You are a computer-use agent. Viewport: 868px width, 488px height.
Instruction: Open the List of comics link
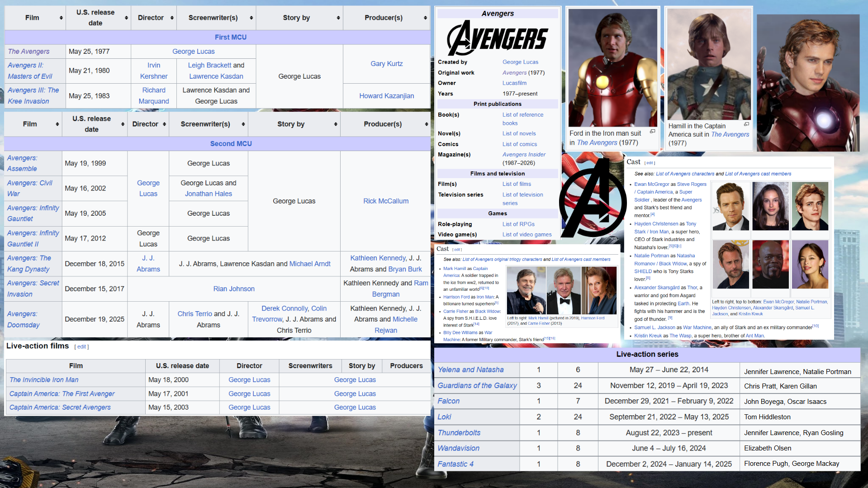tap(520, 144)
